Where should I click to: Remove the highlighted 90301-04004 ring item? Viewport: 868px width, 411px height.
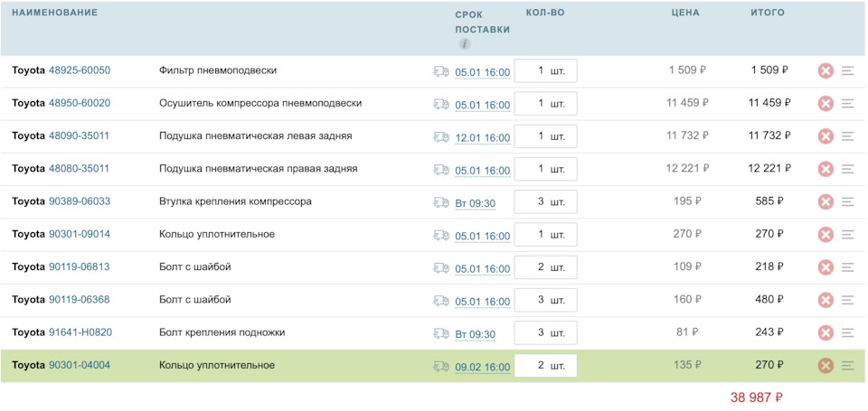(x=826, y=366)
